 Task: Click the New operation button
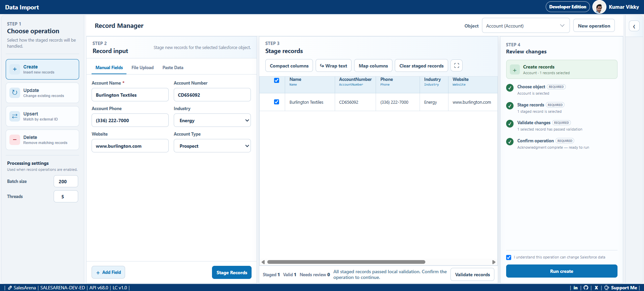[x=594, y=26]
